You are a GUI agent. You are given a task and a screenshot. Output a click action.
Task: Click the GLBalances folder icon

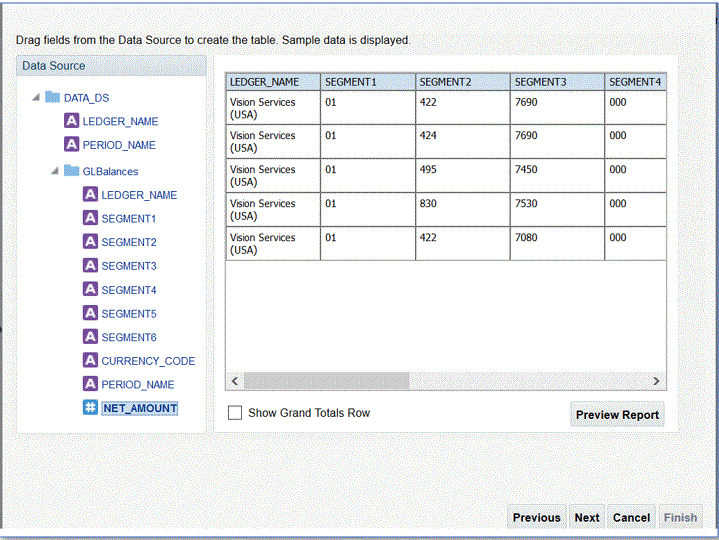coord(72,171)
